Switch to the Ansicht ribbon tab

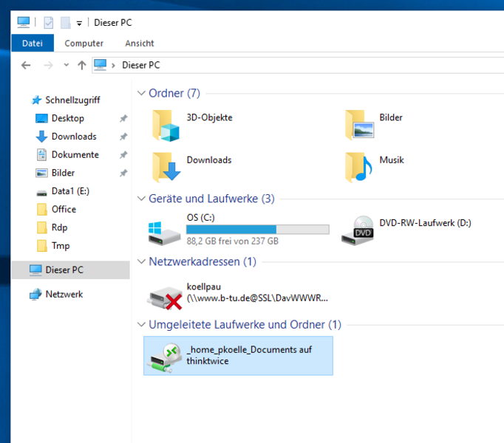click(140, 44)
